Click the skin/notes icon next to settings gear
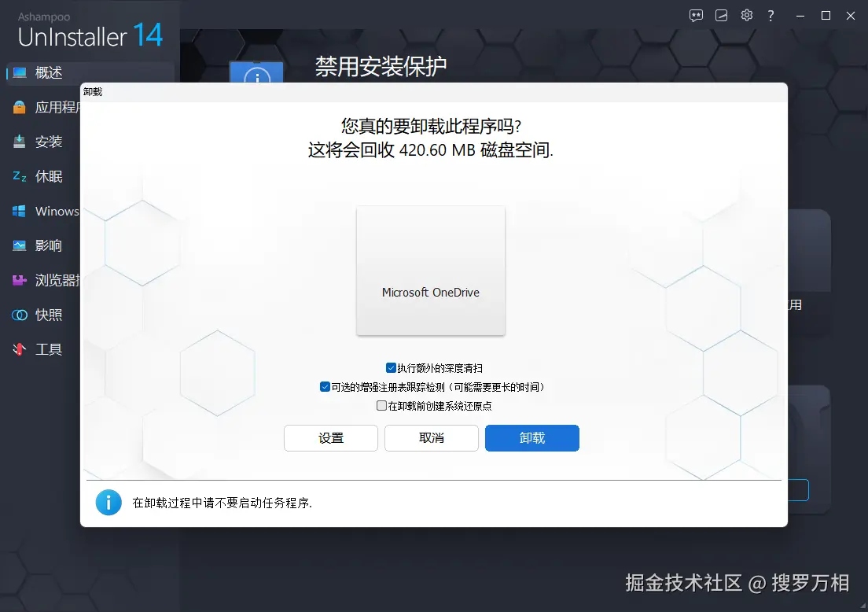 [721, 16]
